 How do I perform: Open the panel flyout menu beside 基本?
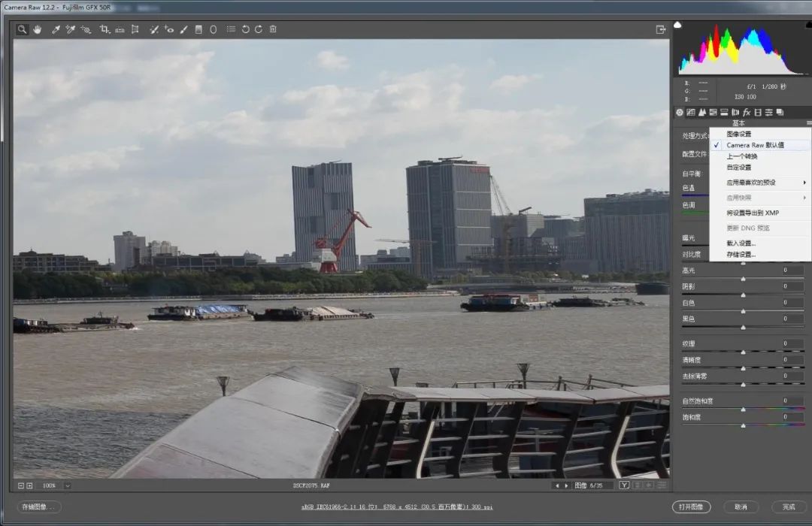tap(809, 122)
